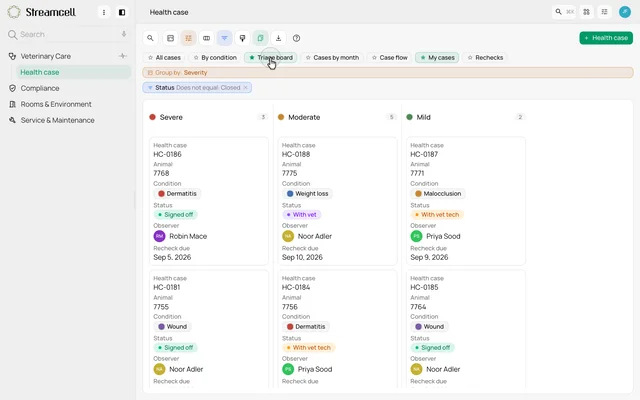Click the Sep 10, 2026 recheck date
The height and width of the screenshot is (400, 640).
pos(302,257)
